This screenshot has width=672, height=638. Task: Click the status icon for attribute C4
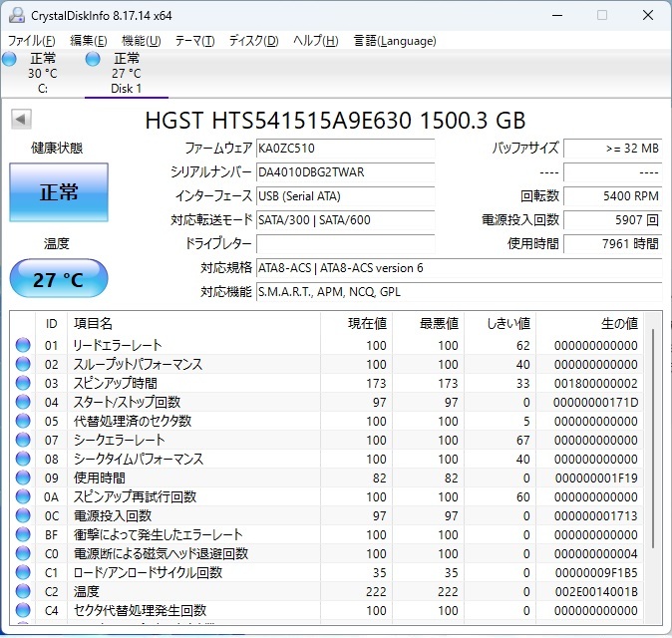(x=23, y=610)
